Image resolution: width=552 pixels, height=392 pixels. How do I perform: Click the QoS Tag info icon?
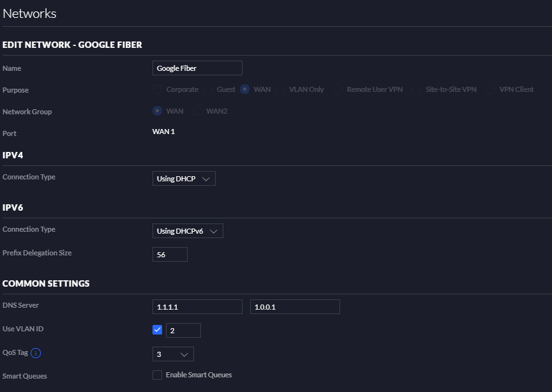[x=36, y=353]
